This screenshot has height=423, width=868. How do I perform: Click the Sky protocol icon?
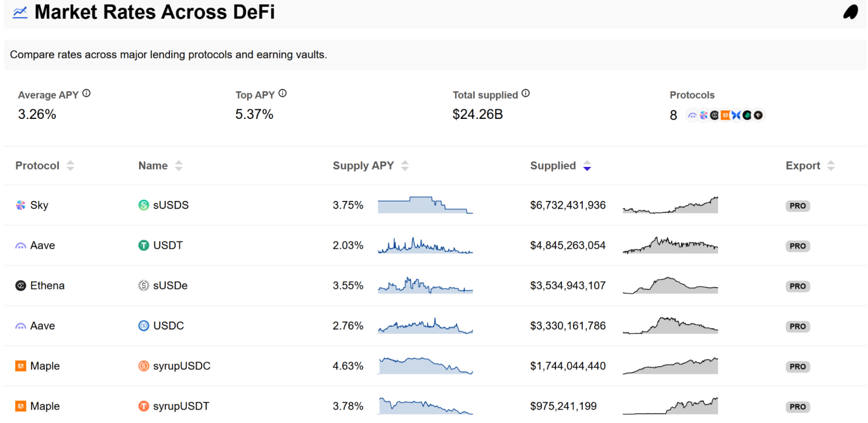coord(21,205)
